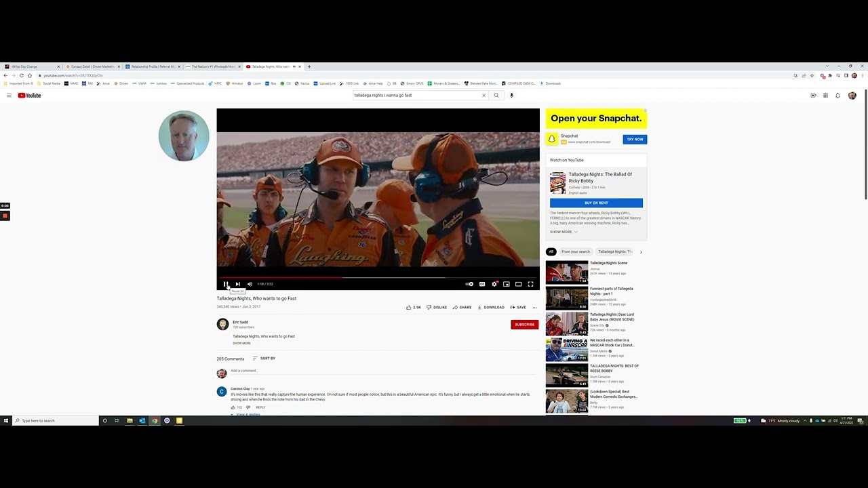Toggle closed captions on the video

click(x=482, y=284)
